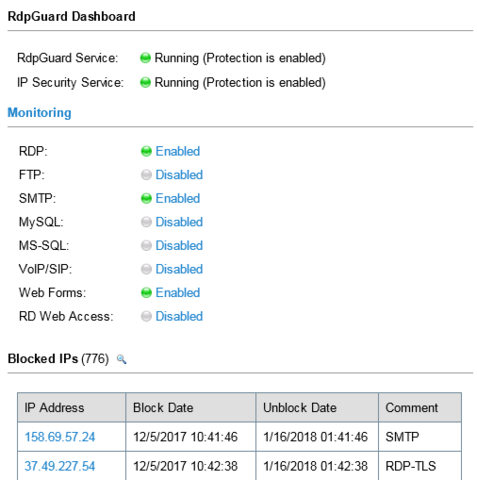The height and width of the screenshot is (480, 477).
Task: Open VoIP/SIP monitoring Disabled link
Action: point(179,269)
